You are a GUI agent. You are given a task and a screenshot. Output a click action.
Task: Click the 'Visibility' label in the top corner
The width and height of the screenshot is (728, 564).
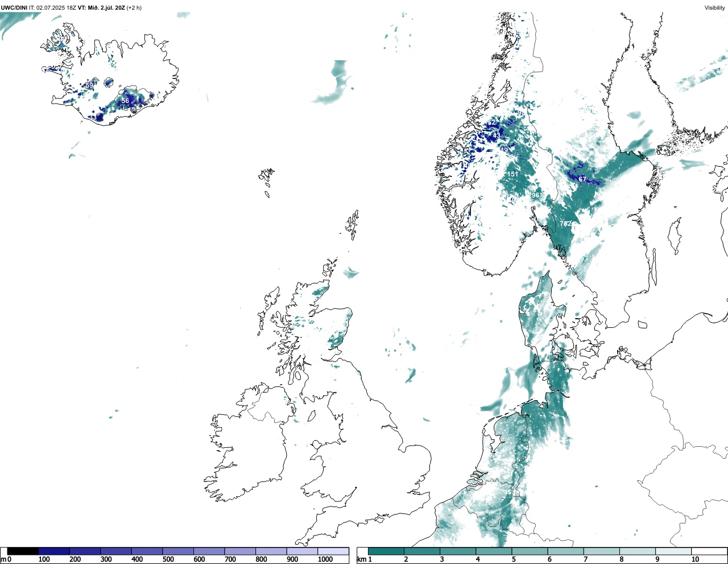[714, 8]
